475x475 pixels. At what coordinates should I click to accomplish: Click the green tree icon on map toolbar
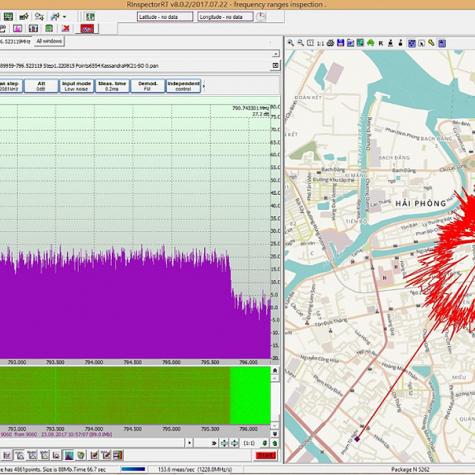click(370, 43)
